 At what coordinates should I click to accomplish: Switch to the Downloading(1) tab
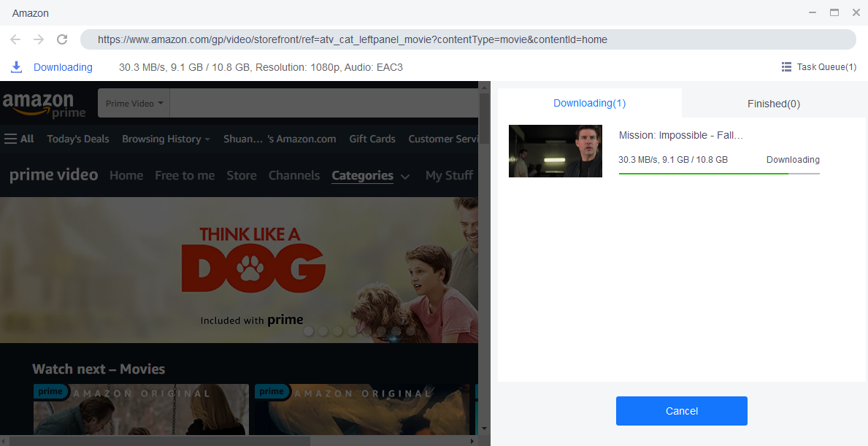(x=590, y=103)
